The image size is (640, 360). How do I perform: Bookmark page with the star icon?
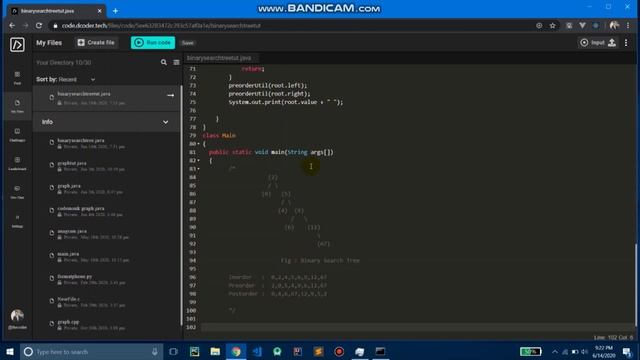pos(553,25)
